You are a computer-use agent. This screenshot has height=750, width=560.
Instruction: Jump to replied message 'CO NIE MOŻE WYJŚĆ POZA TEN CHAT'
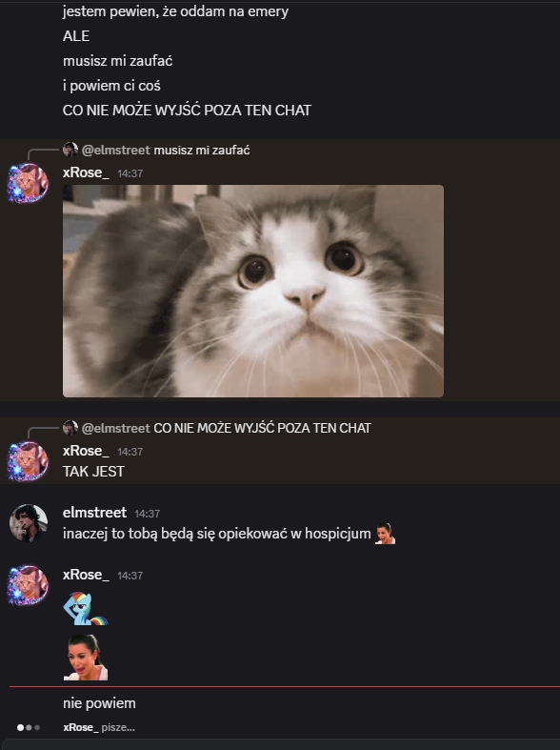(x=262, y=428)
